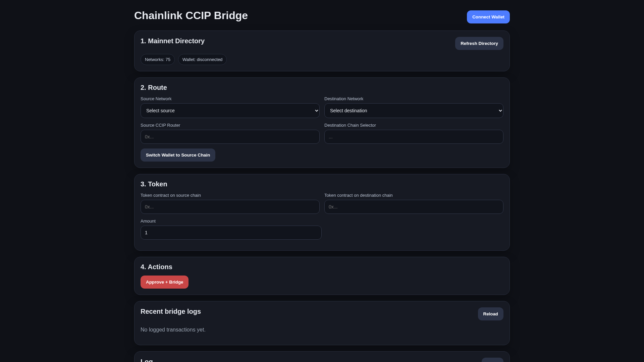Select the destination chain token contract field
The image size is (644, 362).
pos(414,207)
